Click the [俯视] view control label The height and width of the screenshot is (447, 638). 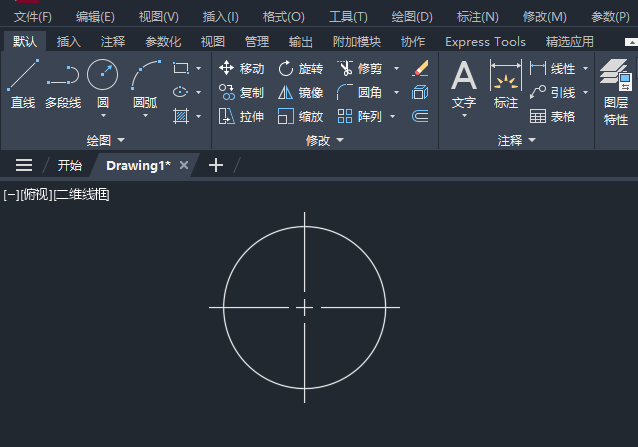37,195
